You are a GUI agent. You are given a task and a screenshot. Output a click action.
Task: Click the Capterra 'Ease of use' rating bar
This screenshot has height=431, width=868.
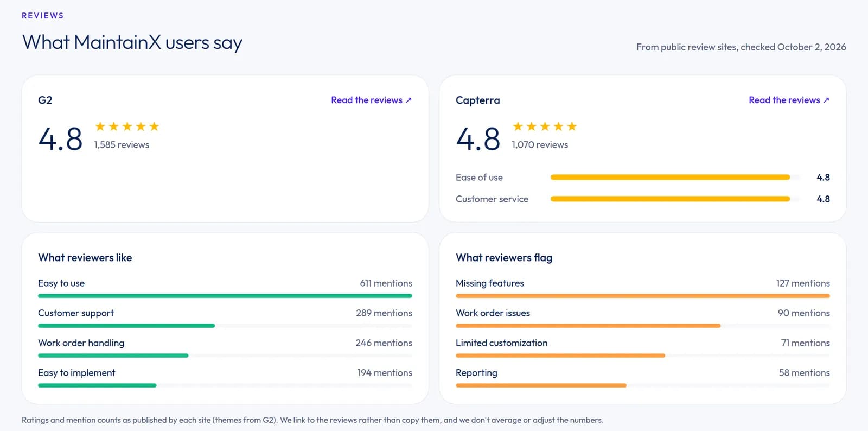click(x=675, y=177)
